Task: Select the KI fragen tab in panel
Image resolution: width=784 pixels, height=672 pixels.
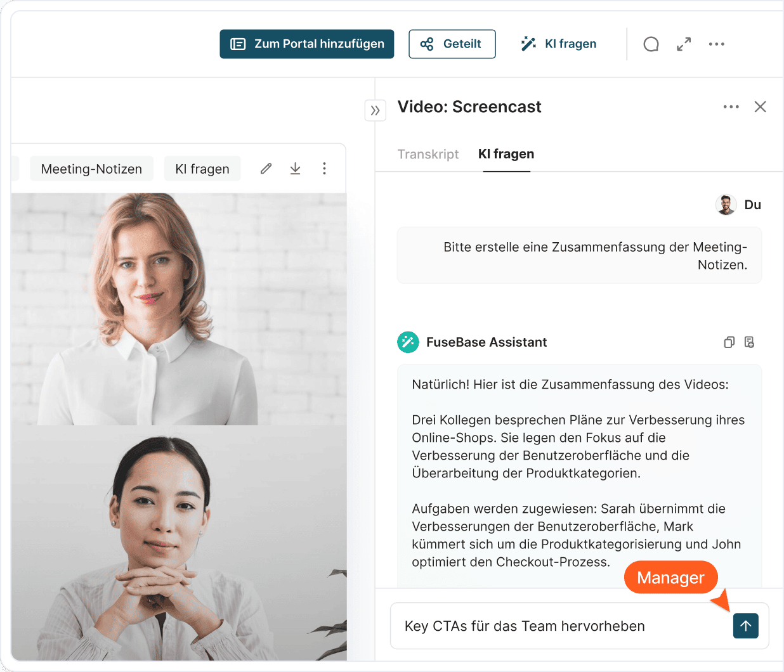Action: pyautogui.click(x=506, y=154)
